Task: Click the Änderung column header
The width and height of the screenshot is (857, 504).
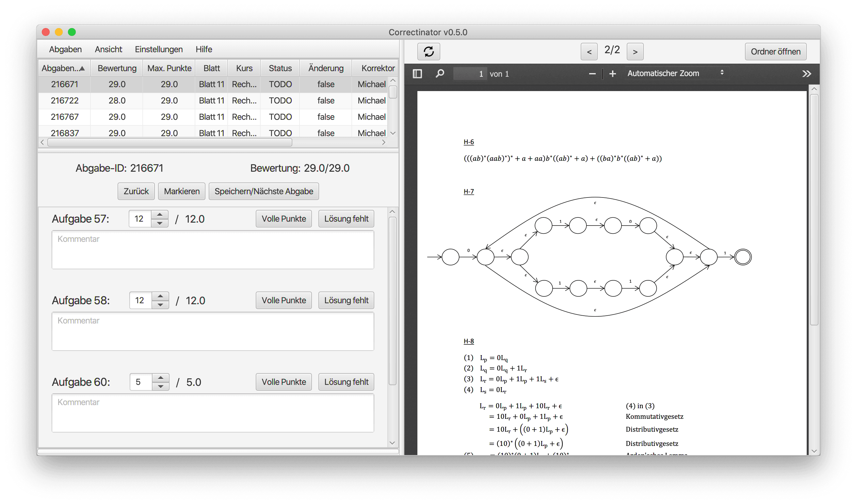Action: (x=326, y=68)
